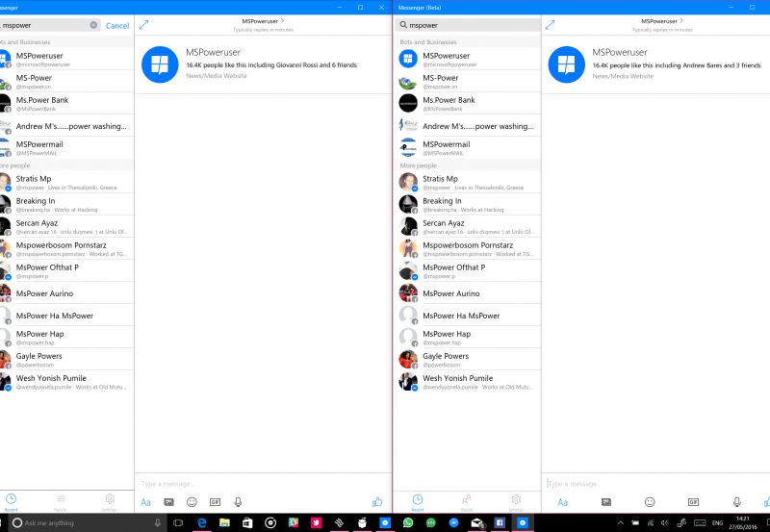
Task: Select Stratis Mp in the Messenger (Beta) list
Action: 467,182
